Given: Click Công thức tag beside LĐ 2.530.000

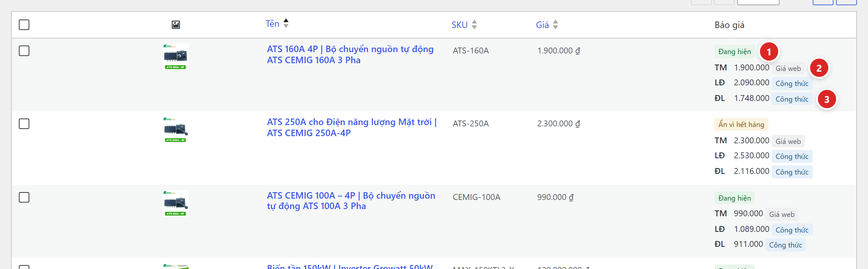Looking at the screenshot, I should 792,156.
